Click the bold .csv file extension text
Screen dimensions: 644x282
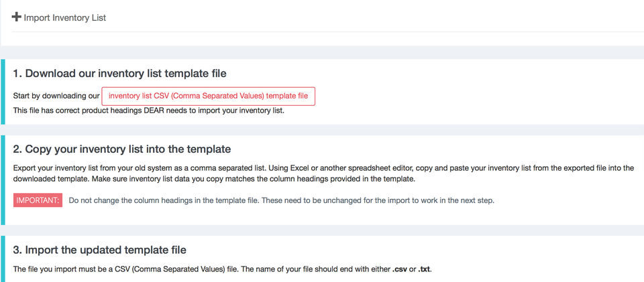click(x=400, y=269)
